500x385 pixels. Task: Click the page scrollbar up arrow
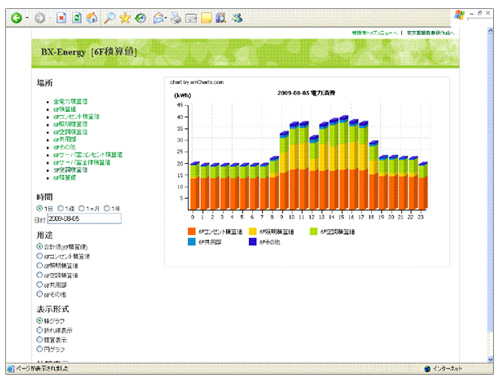point(490,31)
